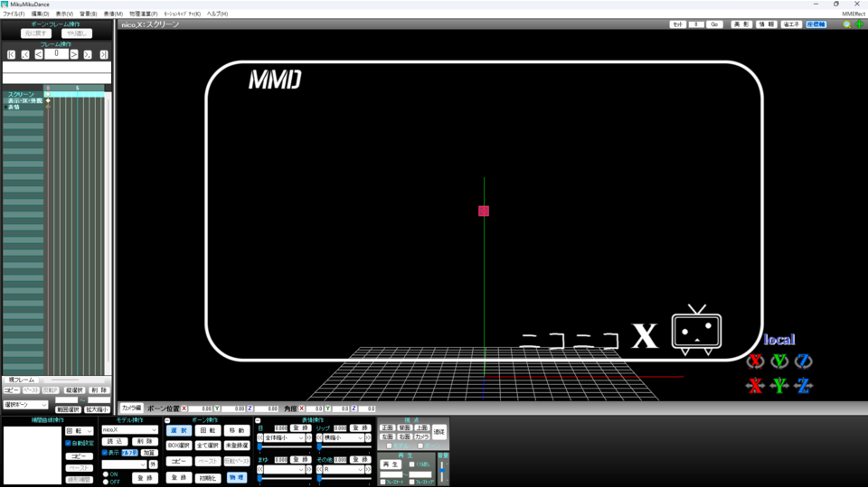This screenshot has width=868, height=488.
Task: Select the pink bone marker in the viewport
Action: [x=484, y=211]
